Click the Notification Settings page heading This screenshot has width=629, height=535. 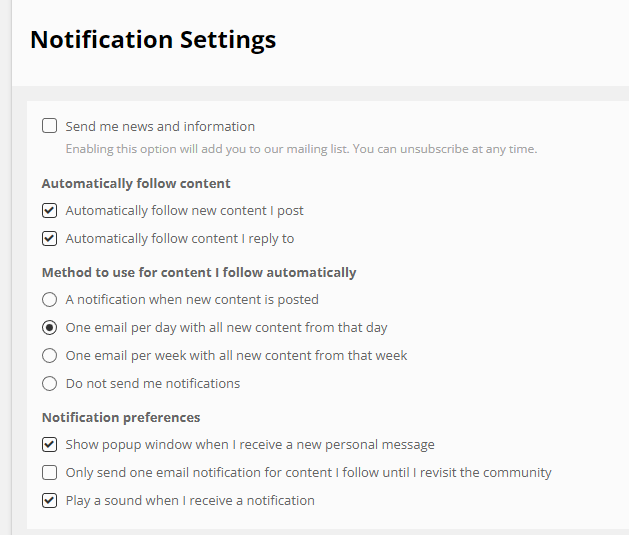153,40
